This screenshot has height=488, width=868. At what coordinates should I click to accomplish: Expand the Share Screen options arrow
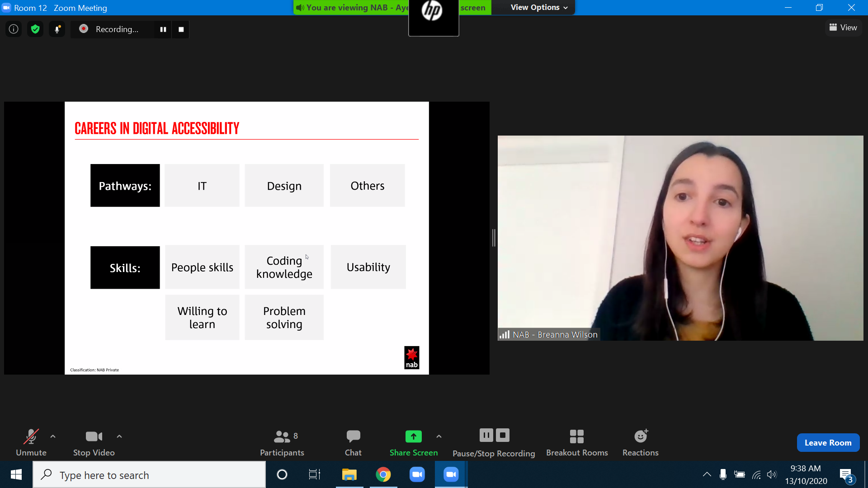(x=438, y=436)
